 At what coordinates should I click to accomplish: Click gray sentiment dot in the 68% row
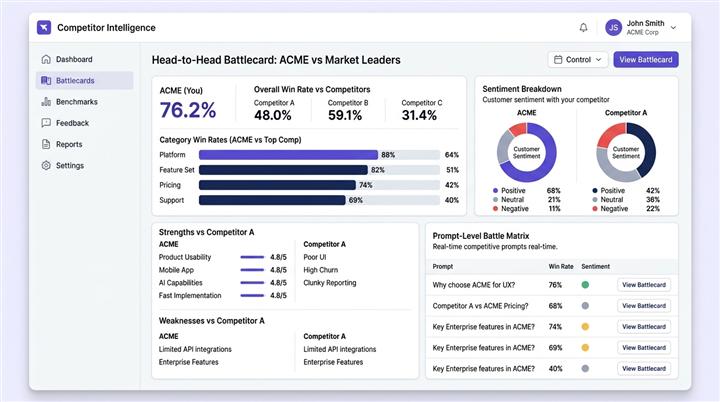click(x=585, y=306)
